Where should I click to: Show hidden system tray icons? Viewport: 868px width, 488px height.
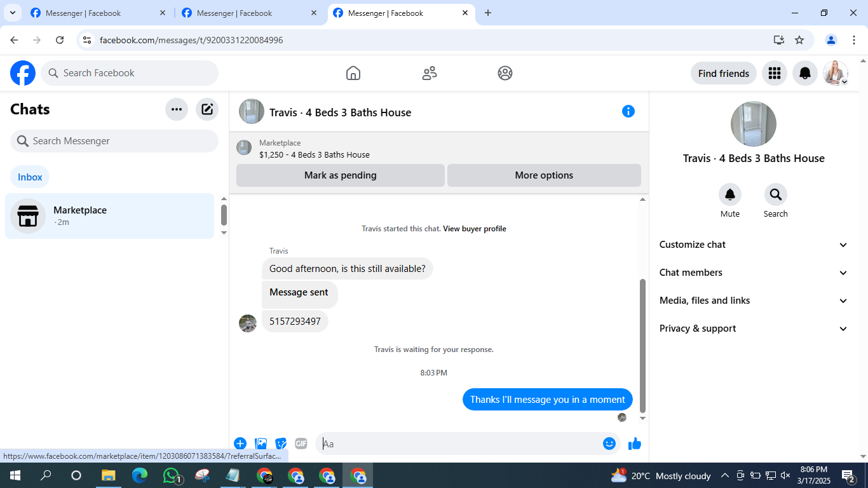[x=724, y=475]
